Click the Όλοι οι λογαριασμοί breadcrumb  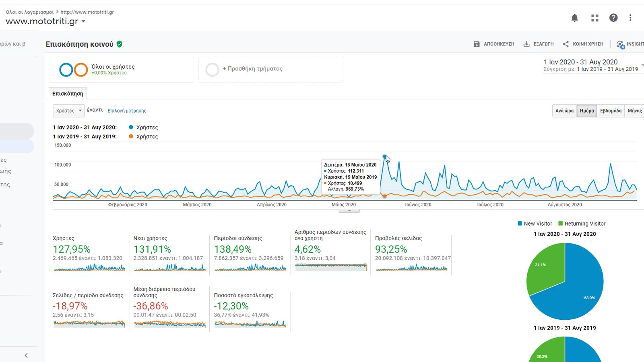pyautogui.click(x=29, y=12)
